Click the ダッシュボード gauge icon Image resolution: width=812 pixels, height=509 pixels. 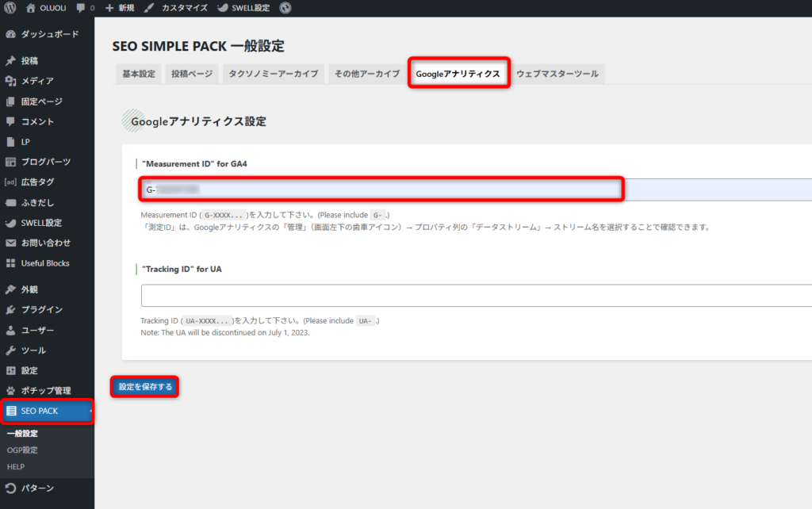click(x=10, y=34)
